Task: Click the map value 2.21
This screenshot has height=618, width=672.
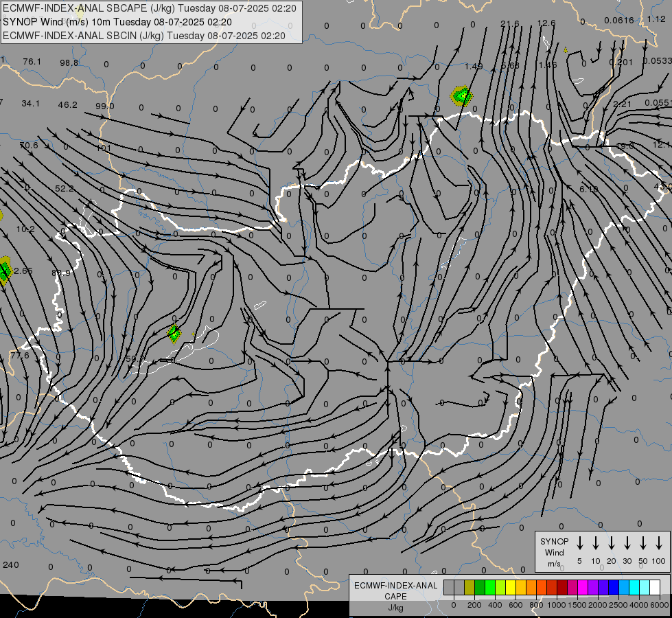Action: (x=622, y=104)
